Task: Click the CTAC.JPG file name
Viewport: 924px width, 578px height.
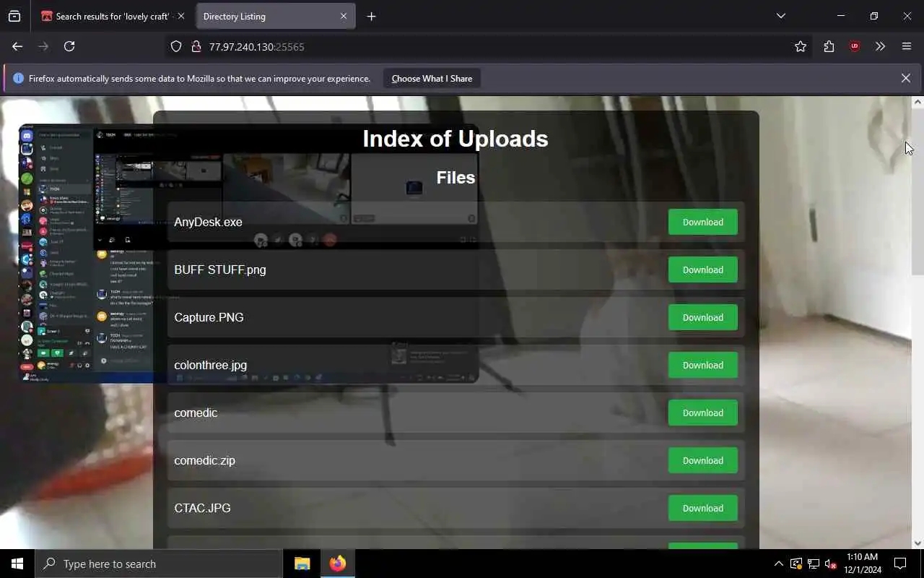Action: click(x=202, y=508)
